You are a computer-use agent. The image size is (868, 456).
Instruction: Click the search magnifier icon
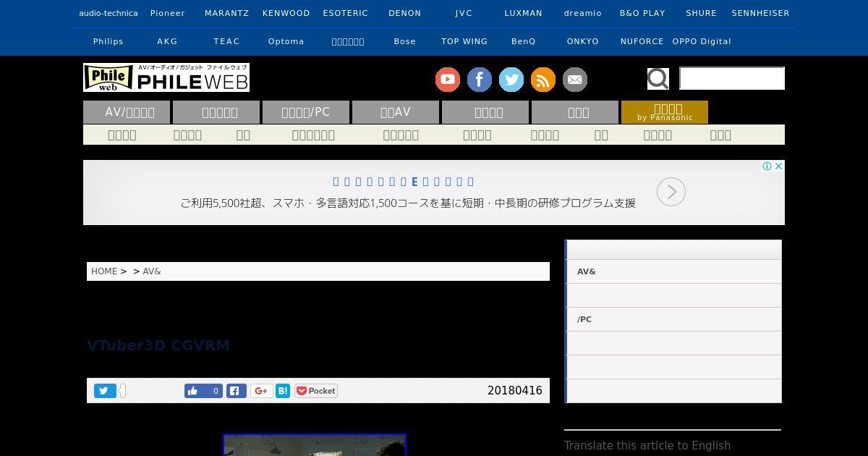tap(658, 78)
